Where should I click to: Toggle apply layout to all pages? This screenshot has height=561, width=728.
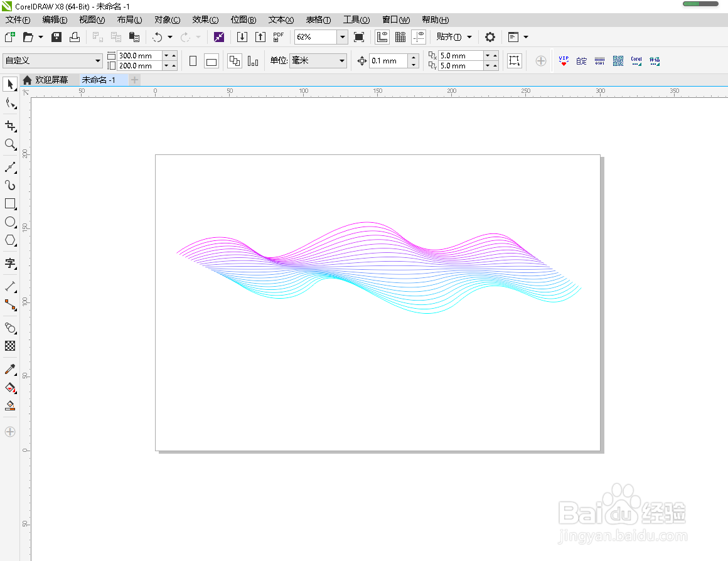point(235,61)
